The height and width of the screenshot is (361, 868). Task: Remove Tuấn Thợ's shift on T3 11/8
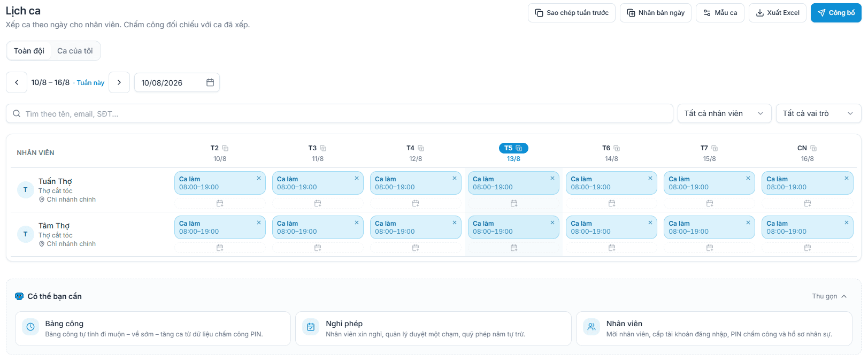pos(357,178)
